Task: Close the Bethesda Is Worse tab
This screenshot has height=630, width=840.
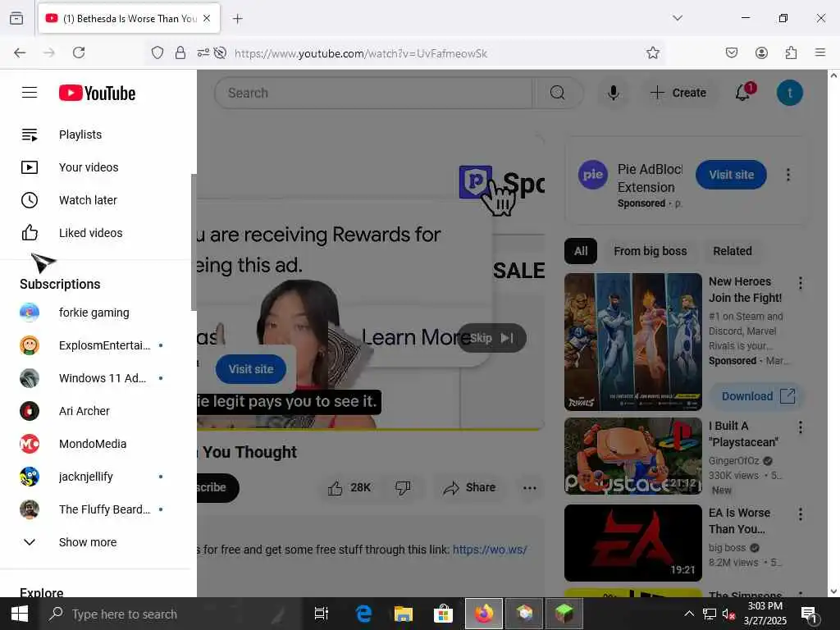Action: coord(207,18)
